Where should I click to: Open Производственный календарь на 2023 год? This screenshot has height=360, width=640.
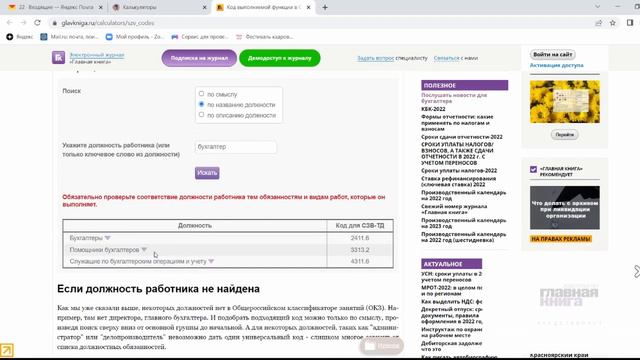pos(464,223)
